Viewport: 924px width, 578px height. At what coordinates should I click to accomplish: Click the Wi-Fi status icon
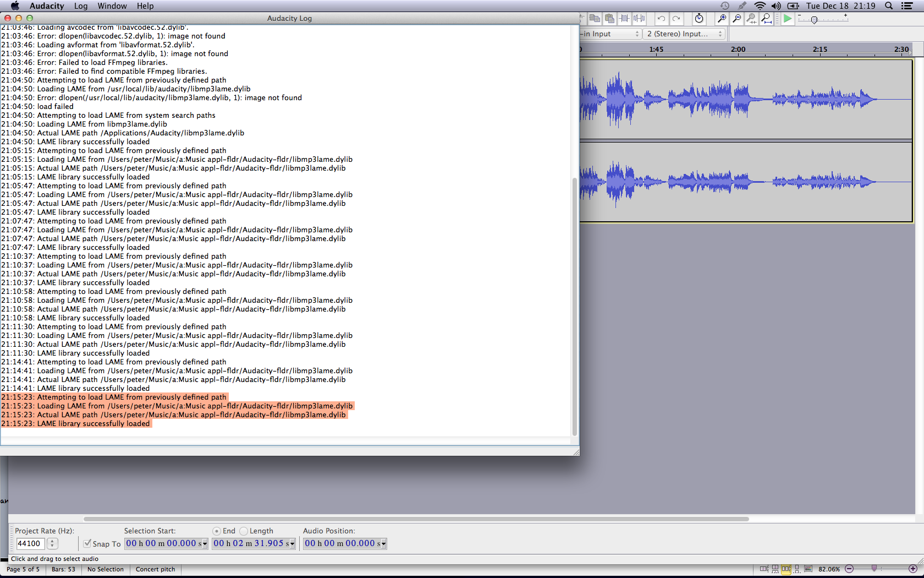pos(760,6)
